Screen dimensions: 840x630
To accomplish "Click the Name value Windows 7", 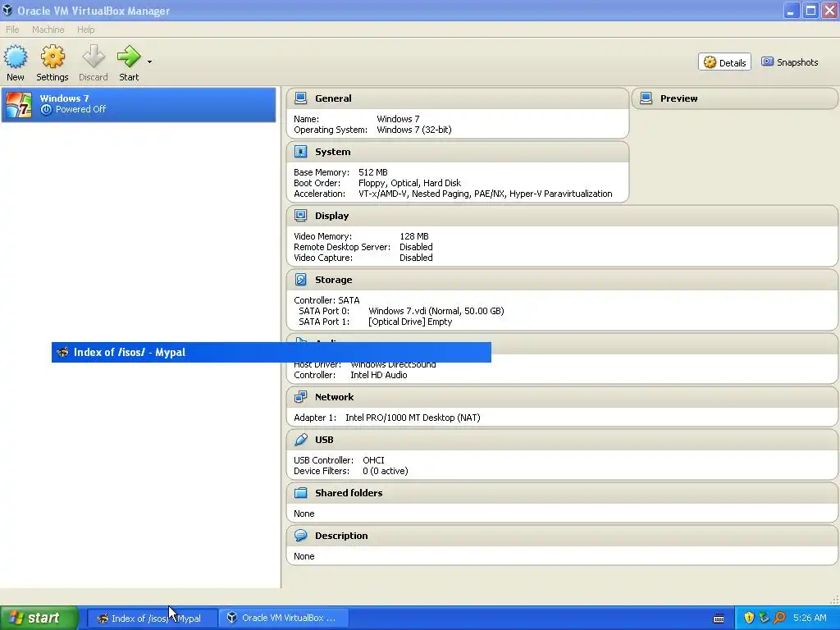I will (x=398, y=119).
